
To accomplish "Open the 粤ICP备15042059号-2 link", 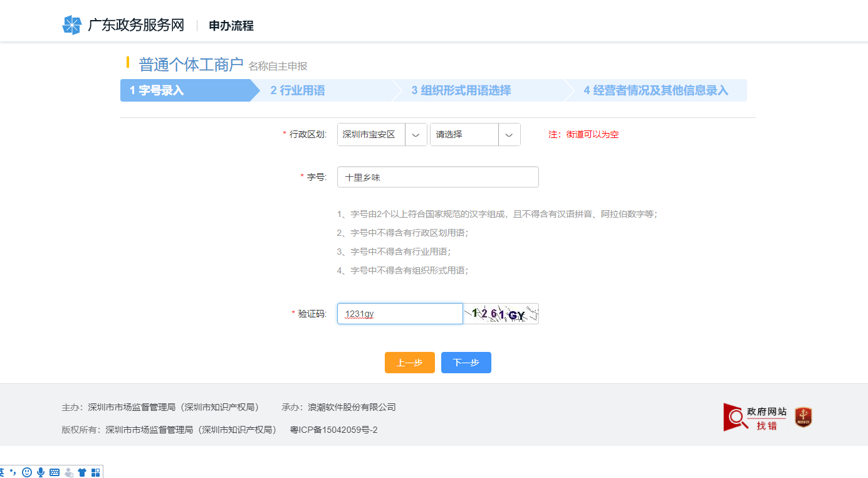I will [334, 430].
